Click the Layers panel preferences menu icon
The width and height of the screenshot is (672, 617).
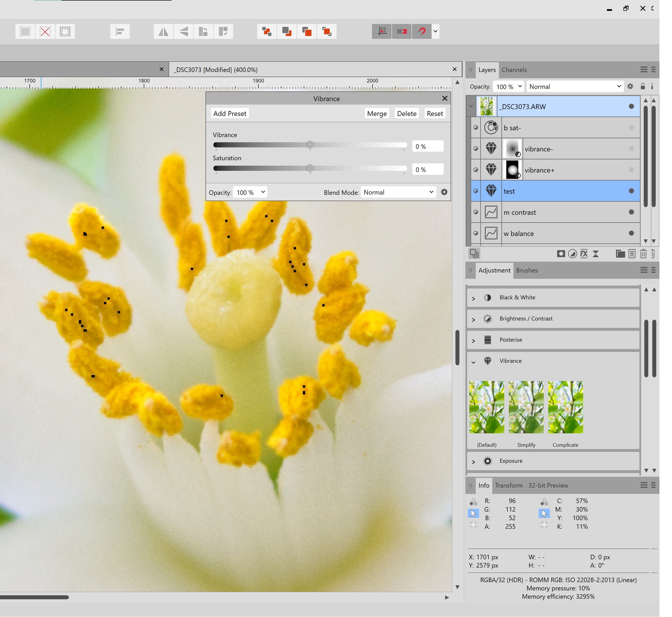(644, 69)
